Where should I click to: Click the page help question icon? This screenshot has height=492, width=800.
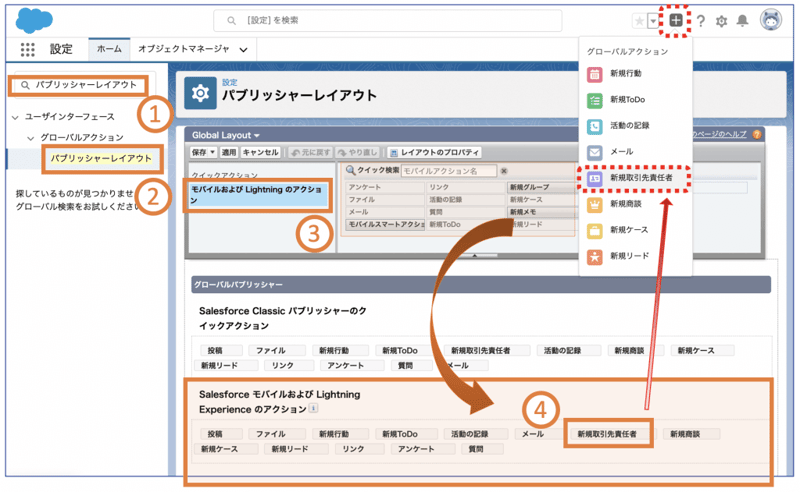tap(757, 134)
